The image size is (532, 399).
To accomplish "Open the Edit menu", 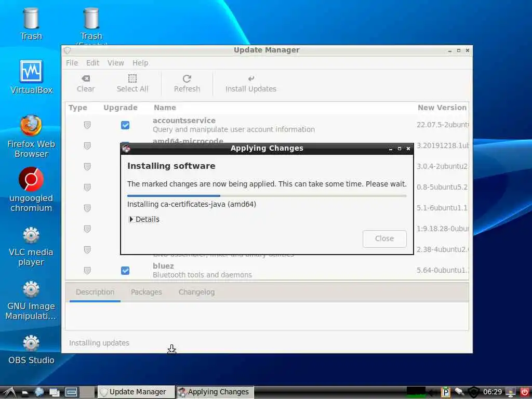I will (92, 63).
